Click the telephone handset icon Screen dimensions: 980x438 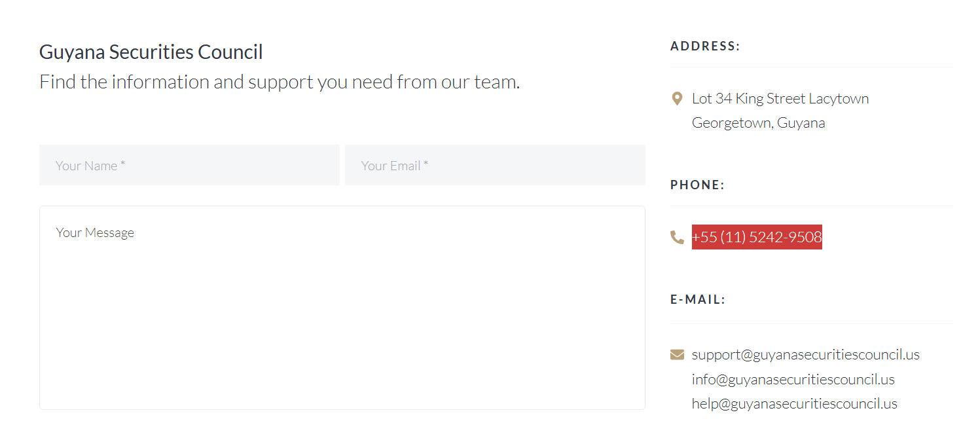677,237
